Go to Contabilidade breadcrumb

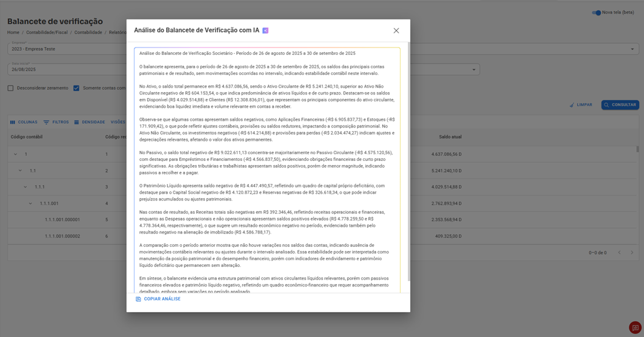point(88,32)
